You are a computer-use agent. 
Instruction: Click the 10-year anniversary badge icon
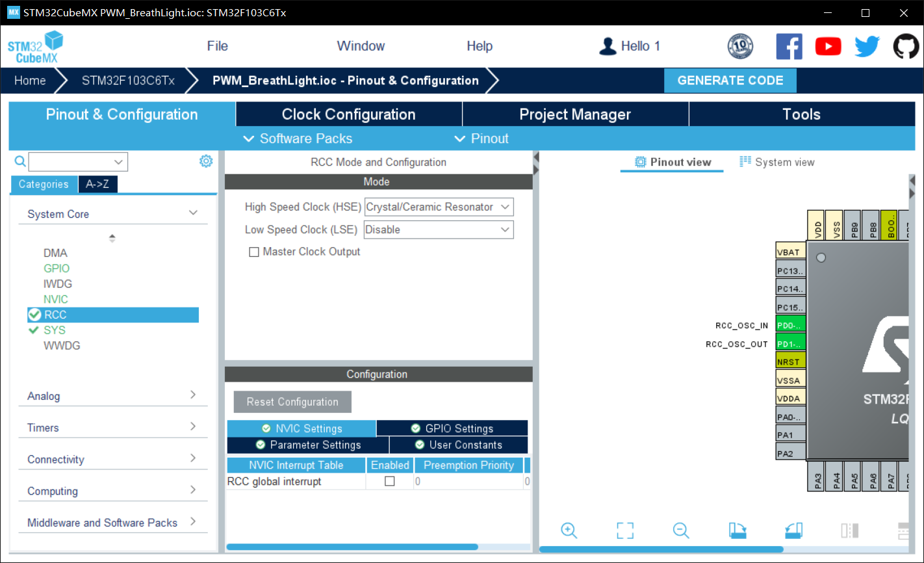click(740, 46)
